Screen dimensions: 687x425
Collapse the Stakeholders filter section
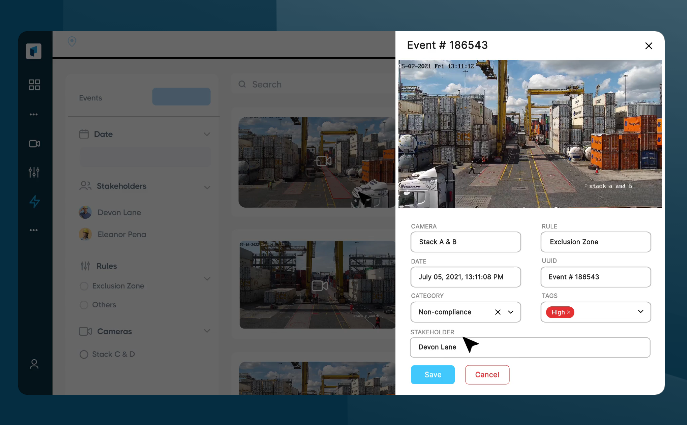point(207,186)
